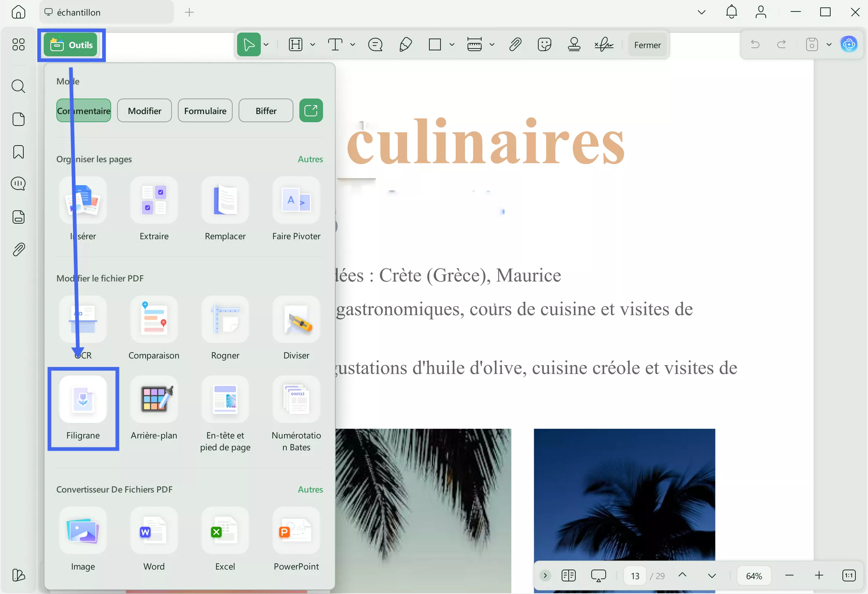Image resolution: width=868 pixels, height=594 pixels.
Task: Switch to Modifier mode
Action: click(144, 110)
